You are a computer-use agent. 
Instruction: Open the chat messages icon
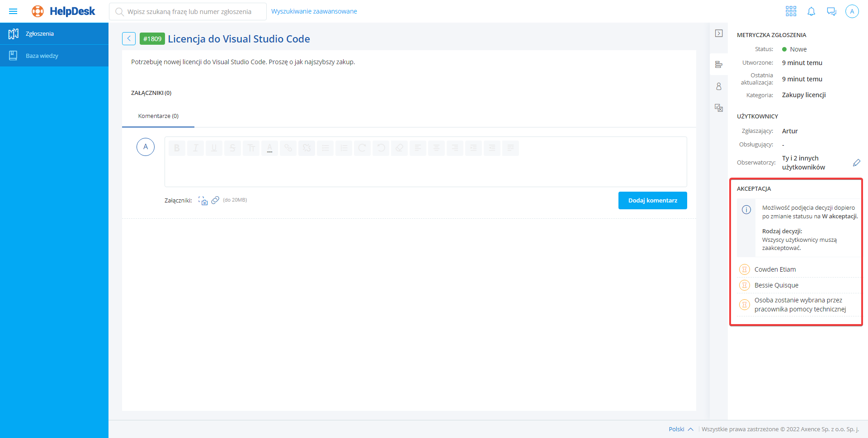click(831, 11)
